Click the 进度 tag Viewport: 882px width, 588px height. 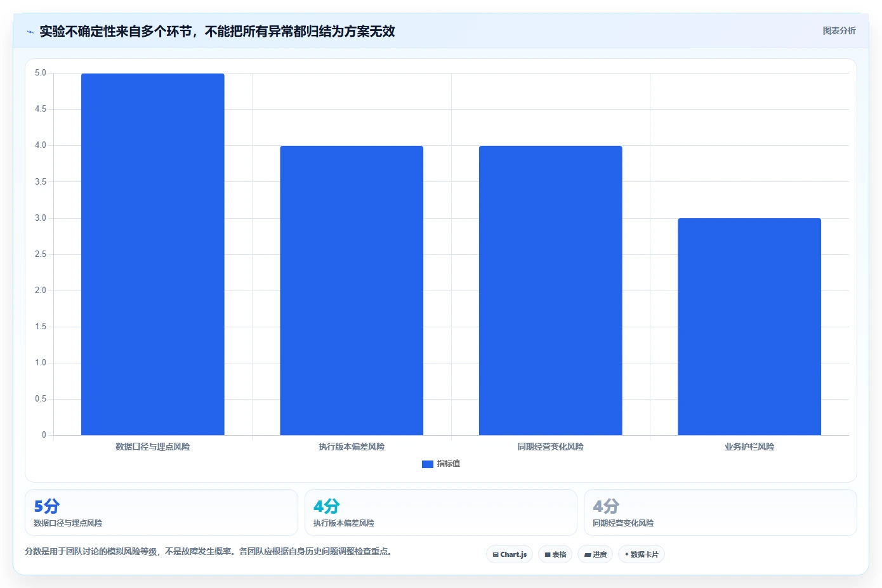(x=595, y=554)
